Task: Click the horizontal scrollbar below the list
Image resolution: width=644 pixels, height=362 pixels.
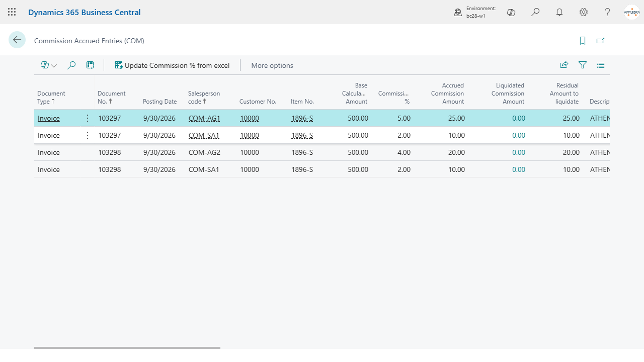Action: [x=127, y=347]
